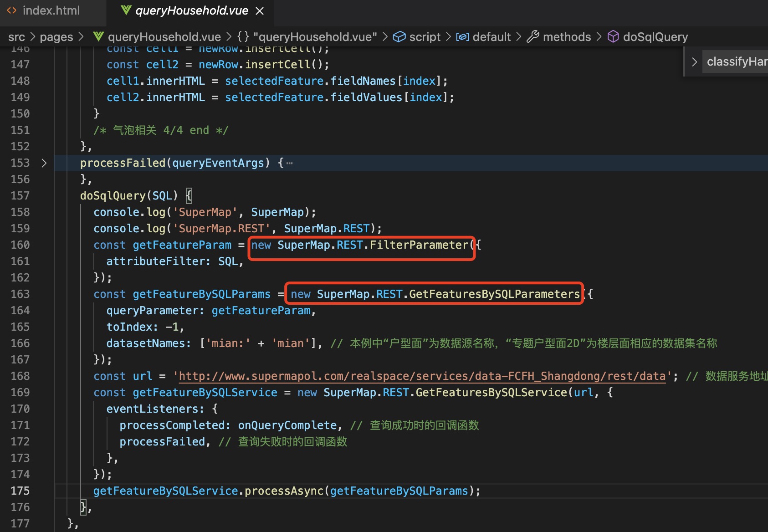Click FilterParameter in line 160
This screenshot has height=532, width=768.
coord(419,245)
